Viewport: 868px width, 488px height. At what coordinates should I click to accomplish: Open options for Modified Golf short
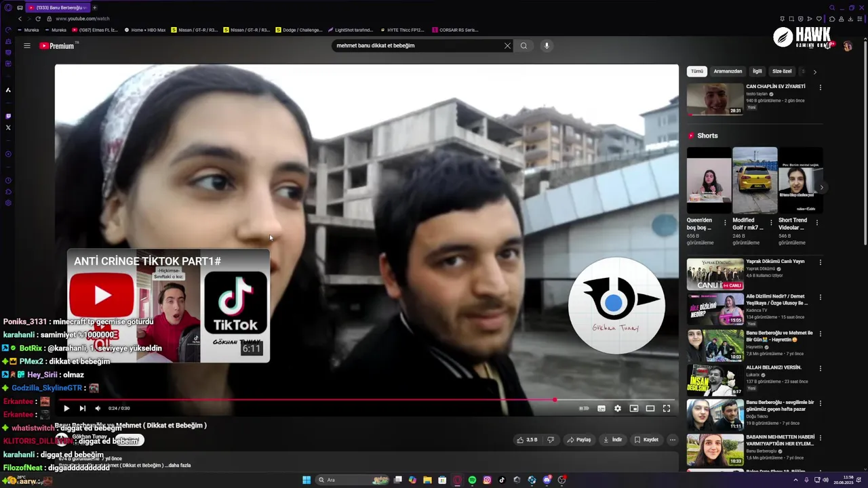pos(771,223)
